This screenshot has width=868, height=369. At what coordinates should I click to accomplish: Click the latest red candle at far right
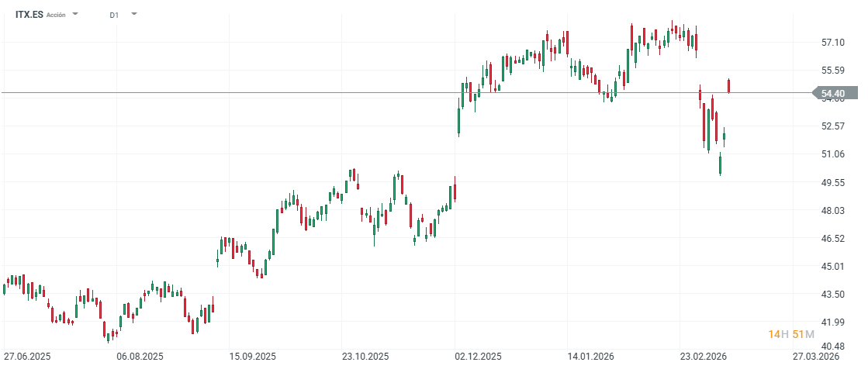tap(729, 85)
